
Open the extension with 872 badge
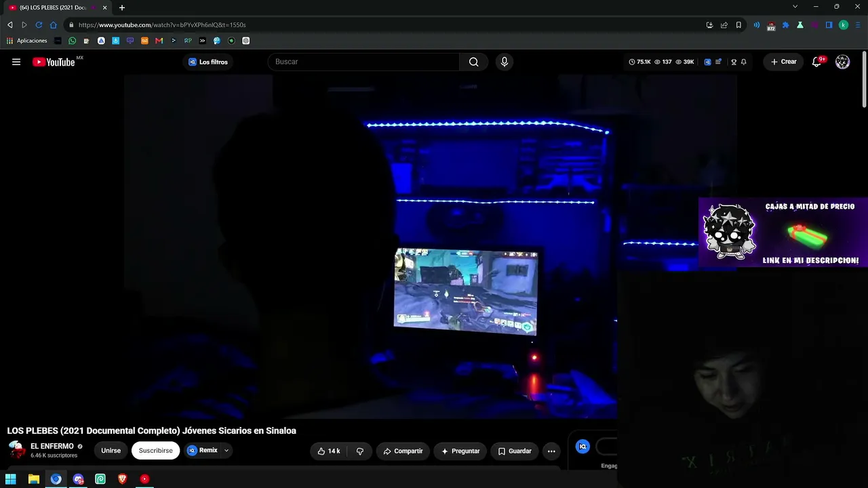click(x=771, y=26)
